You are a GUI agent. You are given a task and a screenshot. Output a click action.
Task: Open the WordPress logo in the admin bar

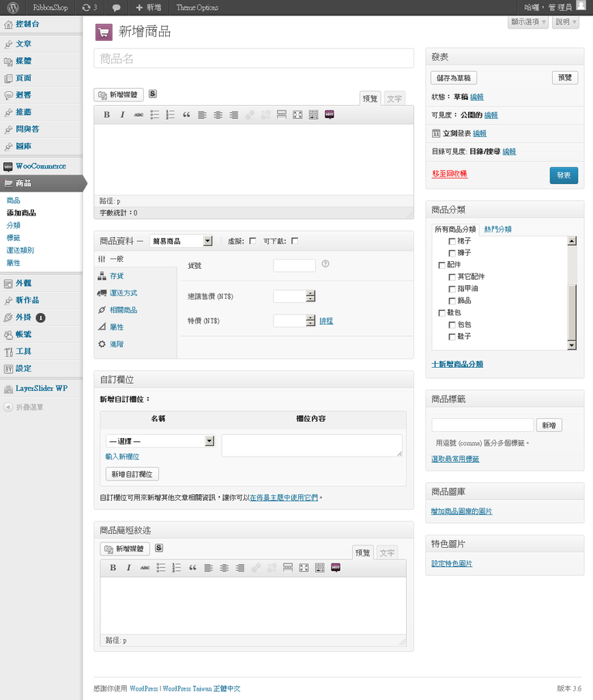coord(13,8)
